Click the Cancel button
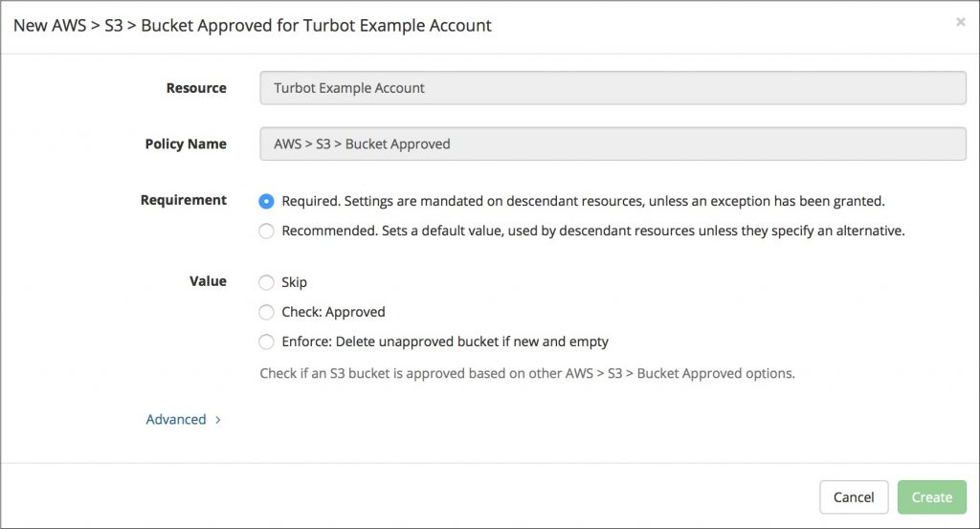980x529 pixels. [854, 497]
